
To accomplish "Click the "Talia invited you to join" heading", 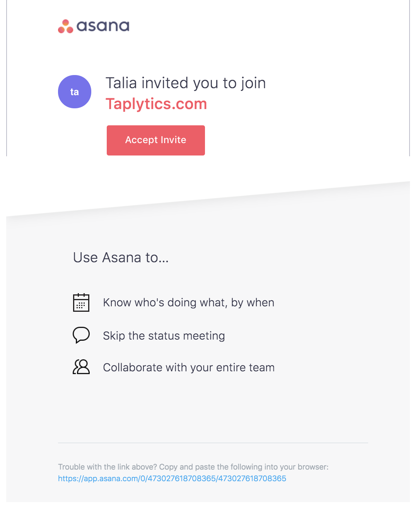I will pos(186,83).
